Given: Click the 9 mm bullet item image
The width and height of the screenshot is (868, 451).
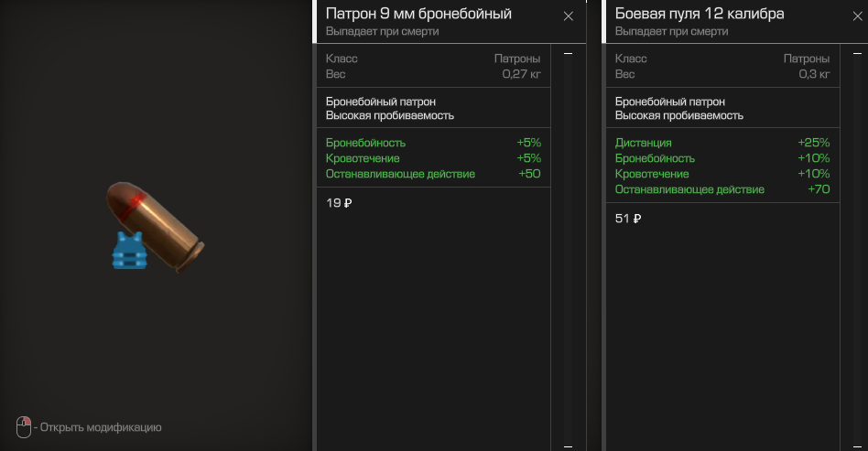Looking at the screenshot, I should pos(156,226).
